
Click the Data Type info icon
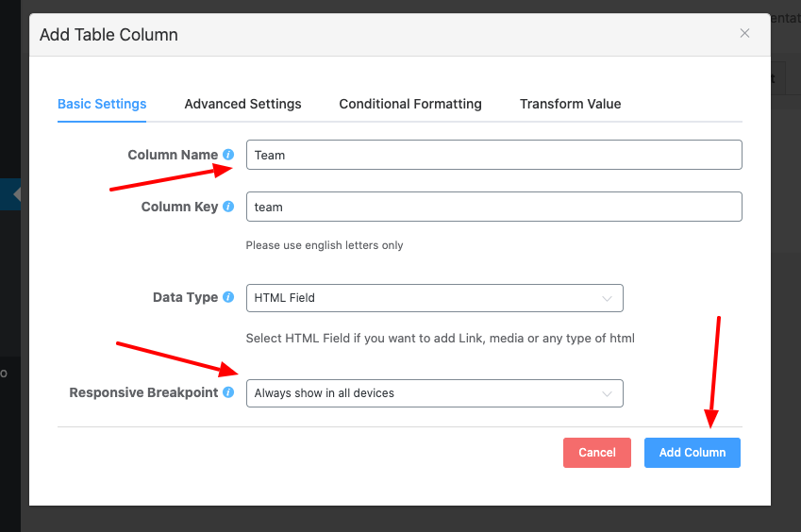click(228, 297)
